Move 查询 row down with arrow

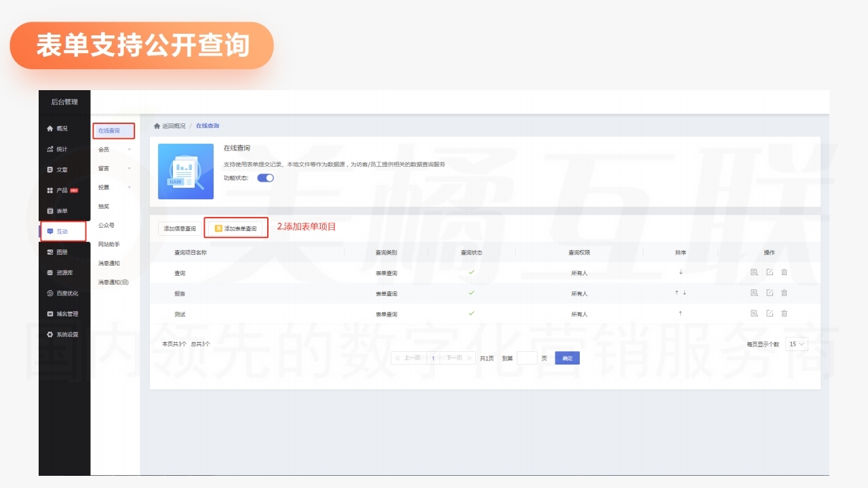pos(681,272)
